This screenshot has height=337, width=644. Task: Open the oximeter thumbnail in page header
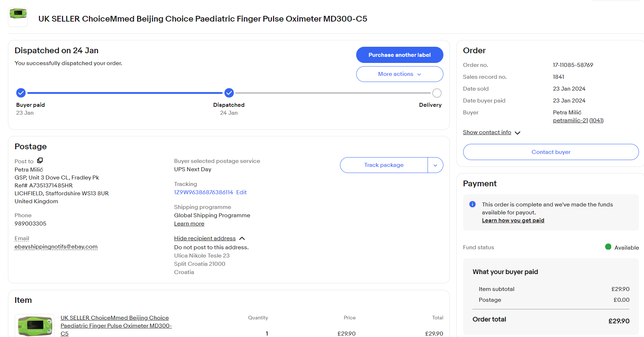pyautogui.click(x=18, y=14)
